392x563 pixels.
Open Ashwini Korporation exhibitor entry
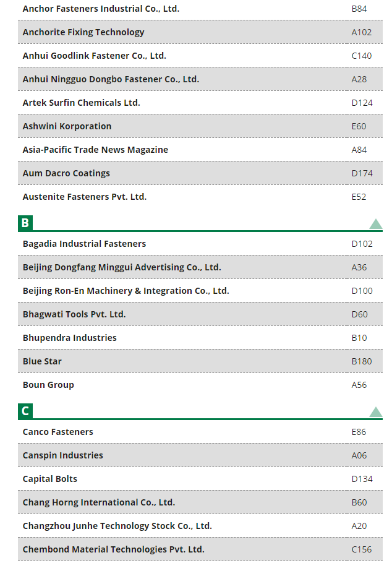point(200,126)
